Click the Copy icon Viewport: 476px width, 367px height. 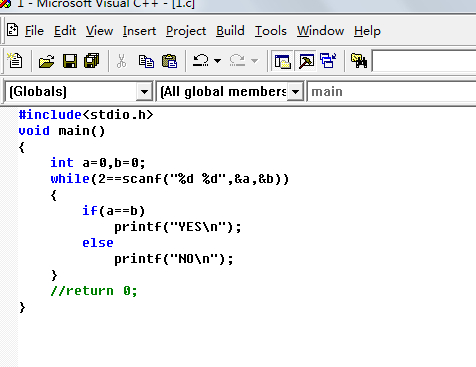click(x=146, y=61)
